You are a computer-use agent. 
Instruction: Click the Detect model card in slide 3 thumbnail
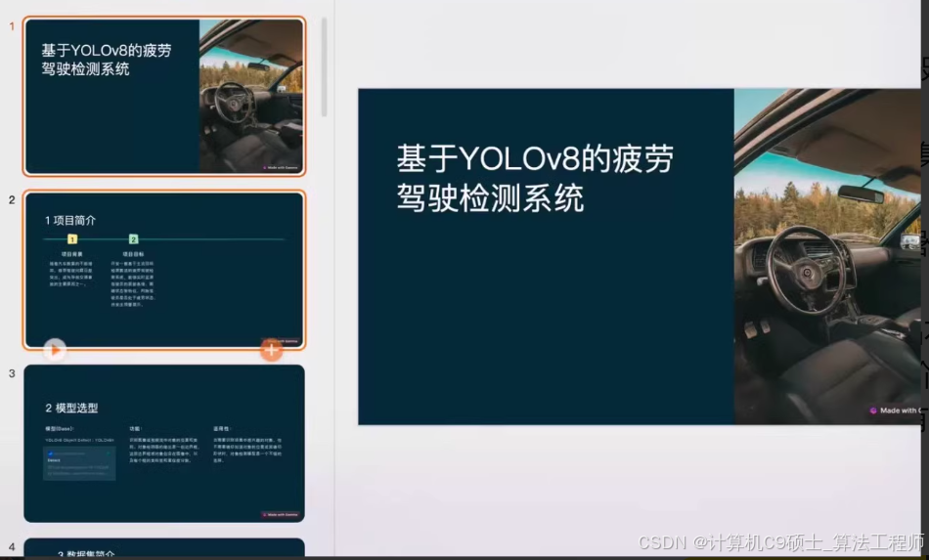(x=79, y=463)
